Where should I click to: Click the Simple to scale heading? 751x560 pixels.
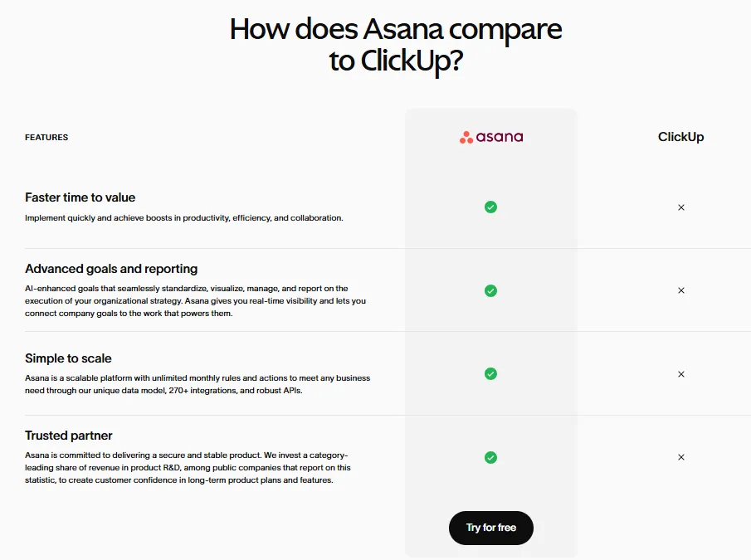click(x=68, y=358)
